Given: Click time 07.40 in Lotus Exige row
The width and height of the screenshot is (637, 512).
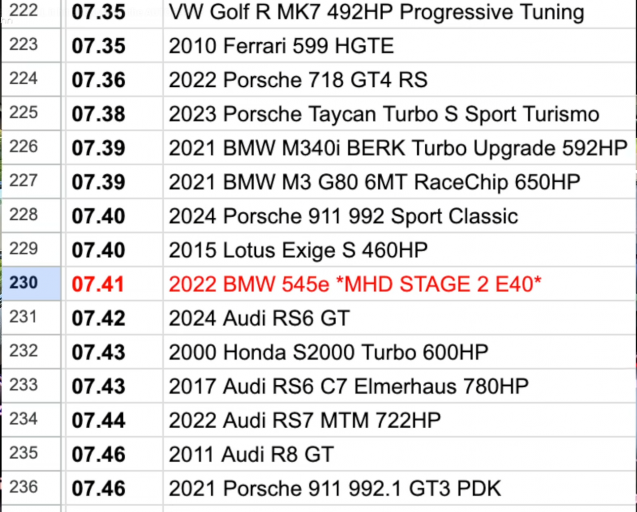Looking at the screenshot, I should click(x=114, y=249).
